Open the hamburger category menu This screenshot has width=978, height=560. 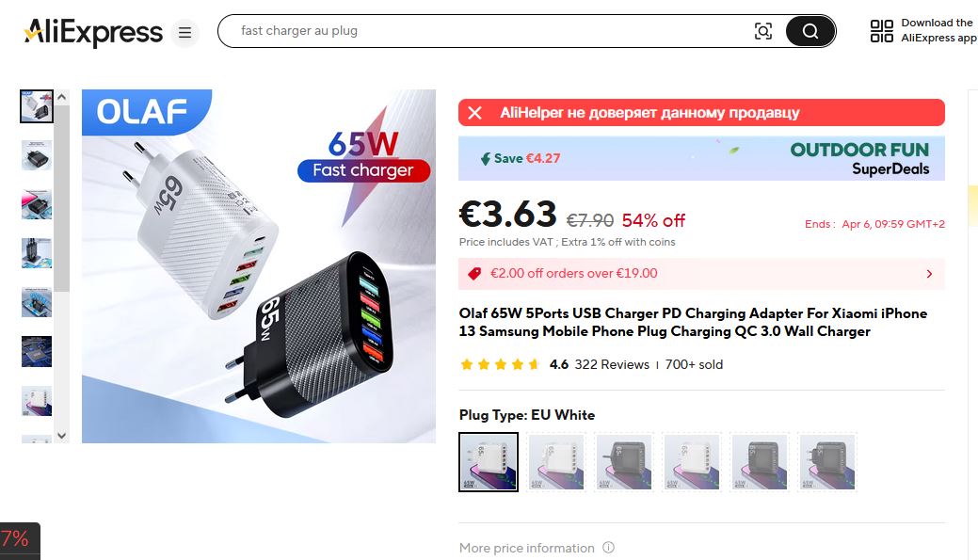click(x=184, y=32)
